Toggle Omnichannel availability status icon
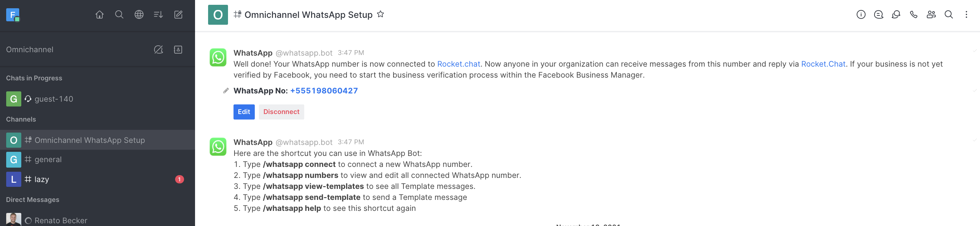This screenshot has height=226, width=980. [x=158, y=49]
